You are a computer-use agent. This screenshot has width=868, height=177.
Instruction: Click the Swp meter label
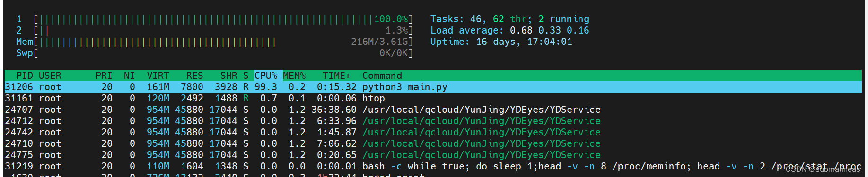click(25, 53)
